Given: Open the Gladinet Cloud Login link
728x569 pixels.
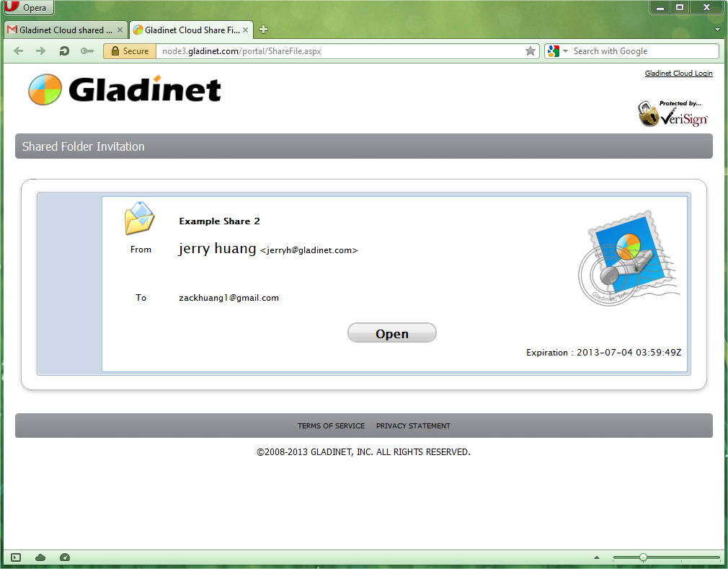Looking at the screenshot, I should pos(678,74).
